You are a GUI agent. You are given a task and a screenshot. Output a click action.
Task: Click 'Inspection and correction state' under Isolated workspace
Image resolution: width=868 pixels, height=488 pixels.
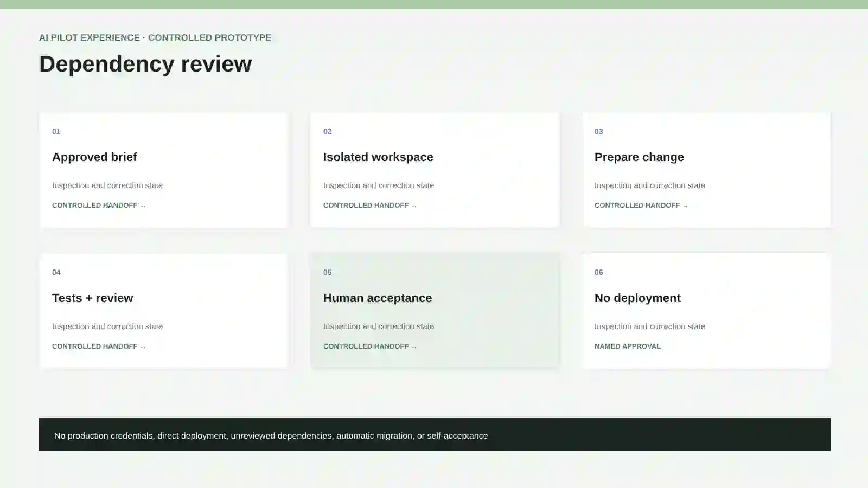[379, 185]
